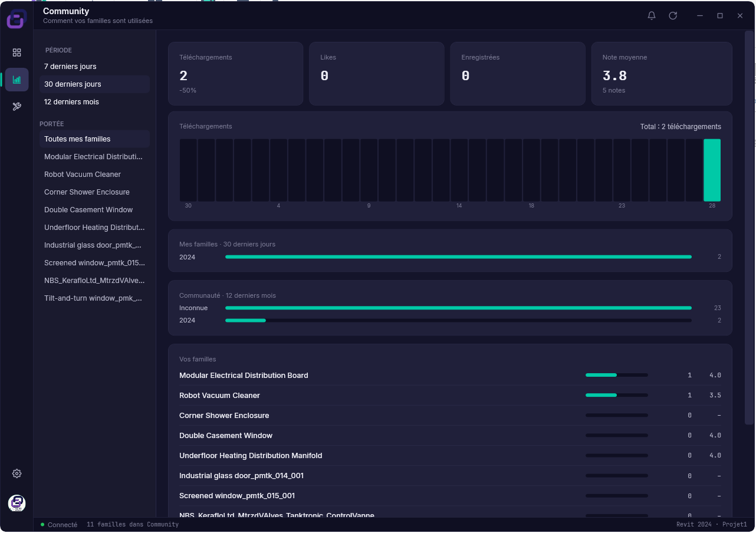Click the Téléchargements stat card
The width and height of the screenshot is (756, 533).
tap(236, 74)
